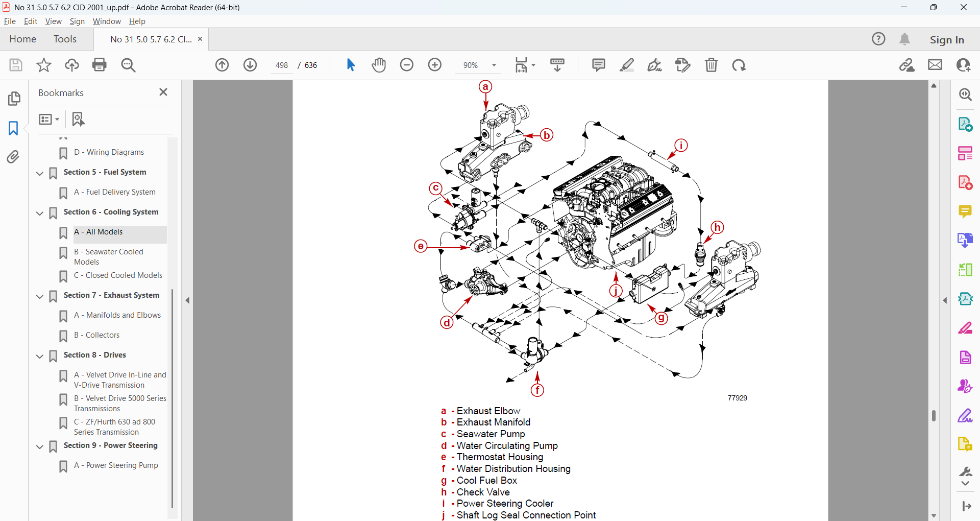Viewport: 980px width, 521px height.
Task: Collapse the bookmarks navigation pane arrow
Action: tap(188, 300)
